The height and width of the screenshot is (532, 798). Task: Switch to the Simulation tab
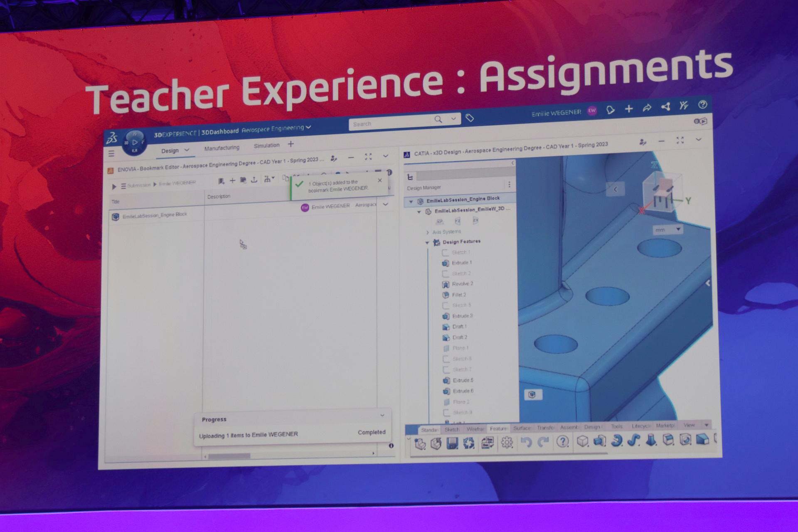(266, 145)
